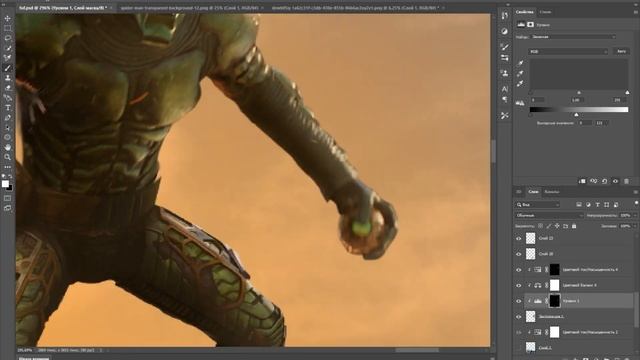
Task: Sample gray point eyedropper in Levels
Action: coord(520,73)
